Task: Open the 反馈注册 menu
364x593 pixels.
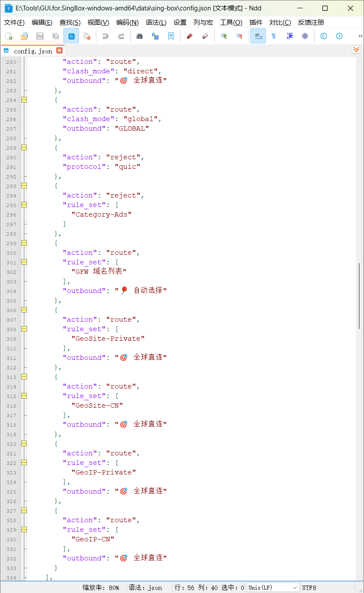Action: tap(311, 23)
